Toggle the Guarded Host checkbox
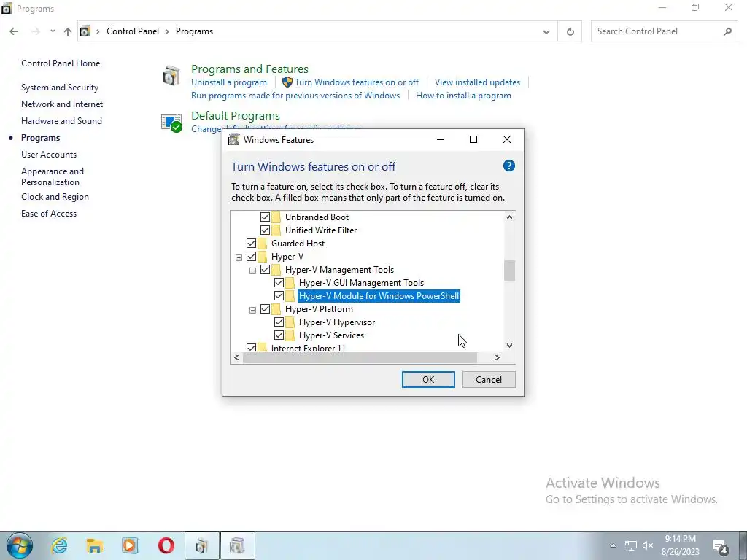The image size is (747, 560). 251,244
